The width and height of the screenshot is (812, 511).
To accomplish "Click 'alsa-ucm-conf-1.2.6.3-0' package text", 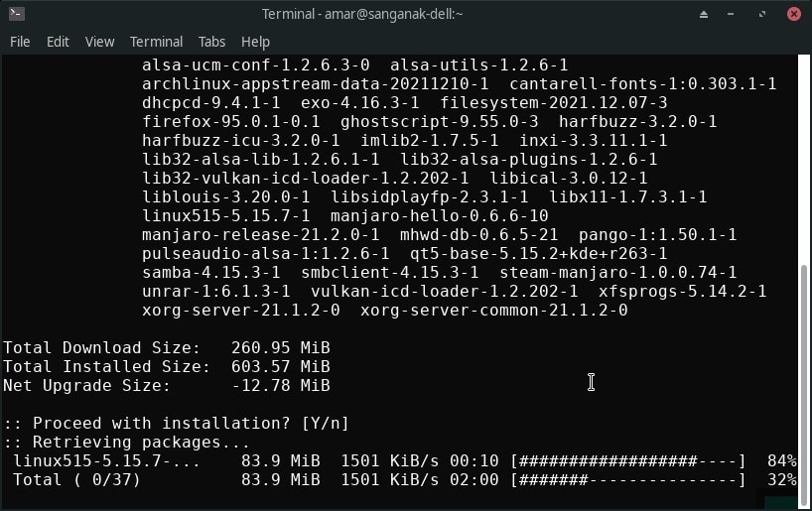I will tap(256, 65).
